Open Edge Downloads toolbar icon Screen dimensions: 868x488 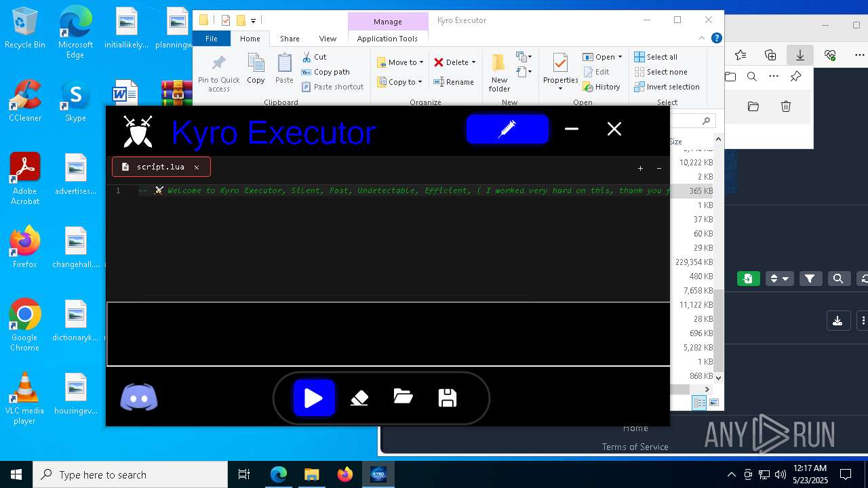coord(800,55)
